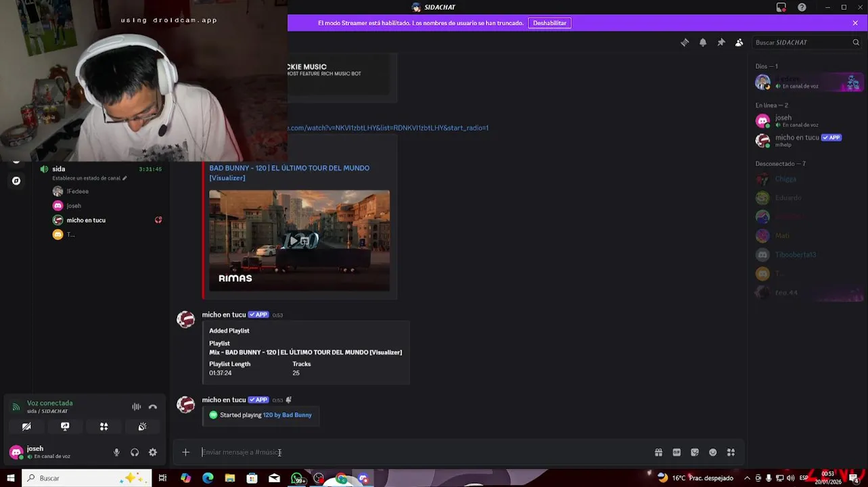Image resolution: width=868 pixels, height=487 pixels.
Task: Open the 120 by Bad Bunny link
Action: 287,415
